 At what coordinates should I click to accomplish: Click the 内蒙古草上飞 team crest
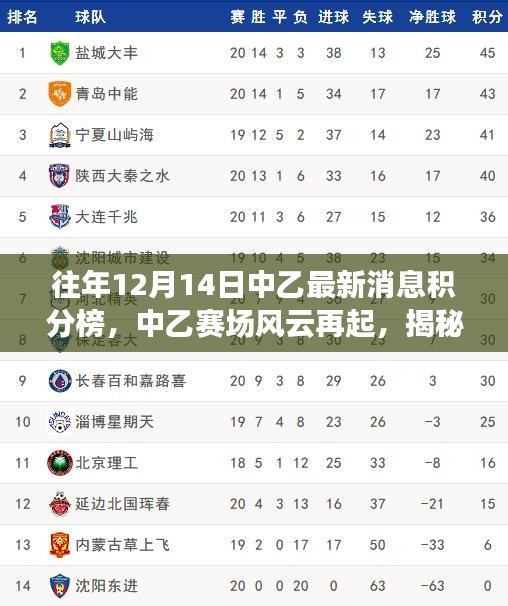[x=60, y=545]
